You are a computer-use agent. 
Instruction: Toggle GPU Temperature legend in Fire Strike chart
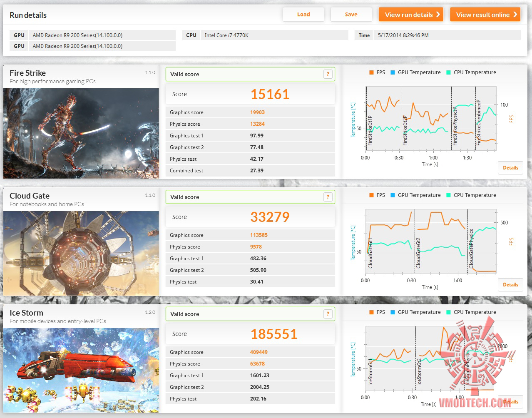coord(415,72)
